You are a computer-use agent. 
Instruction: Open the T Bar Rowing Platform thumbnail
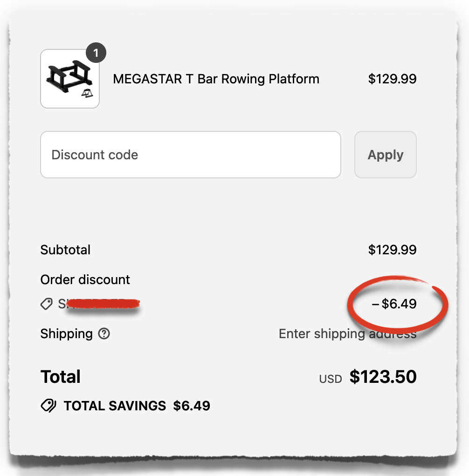click(x=70, y=79)
